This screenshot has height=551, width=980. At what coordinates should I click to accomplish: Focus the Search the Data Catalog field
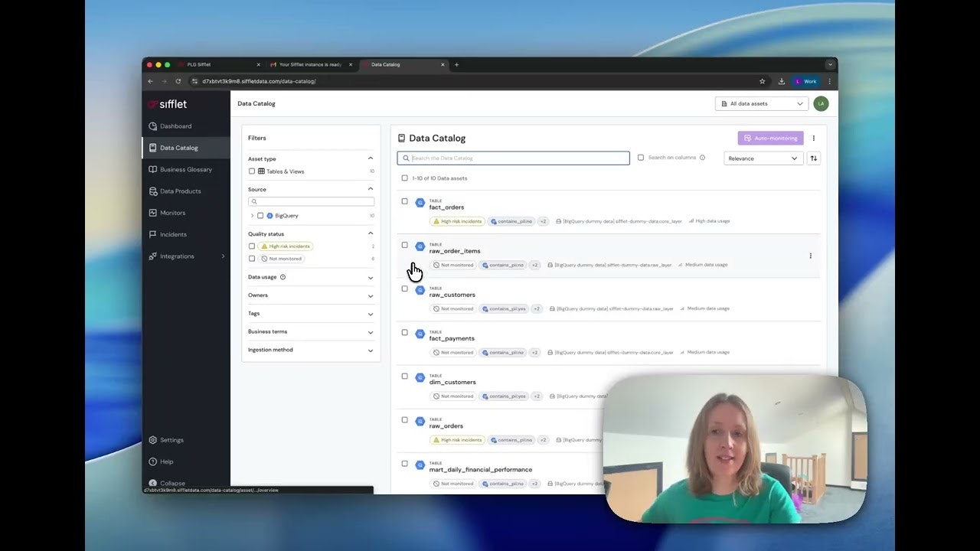click(513, 158)
